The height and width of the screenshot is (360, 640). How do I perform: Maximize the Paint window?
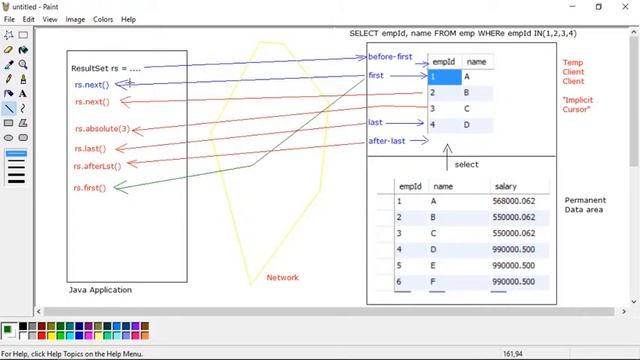[x=598, y=7]
